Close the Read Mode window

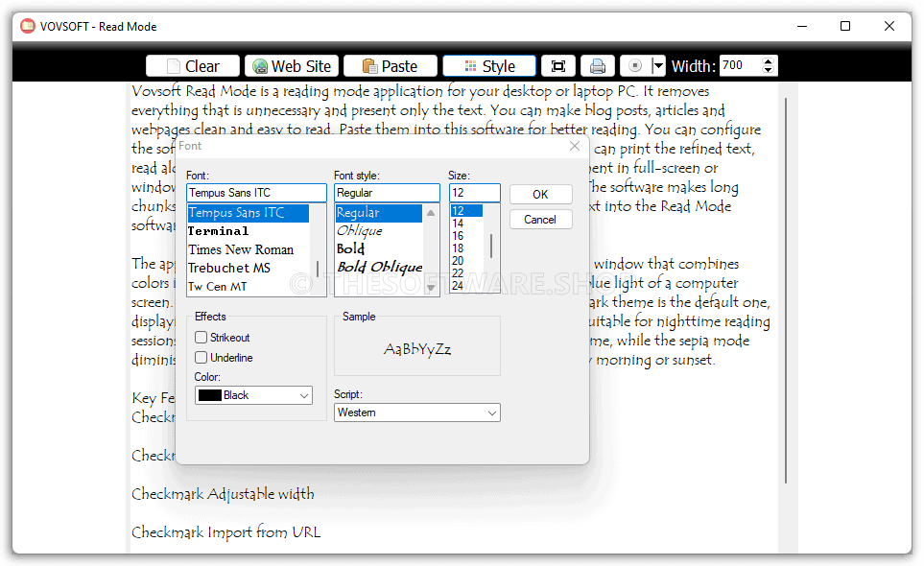[x=889, y=26]
